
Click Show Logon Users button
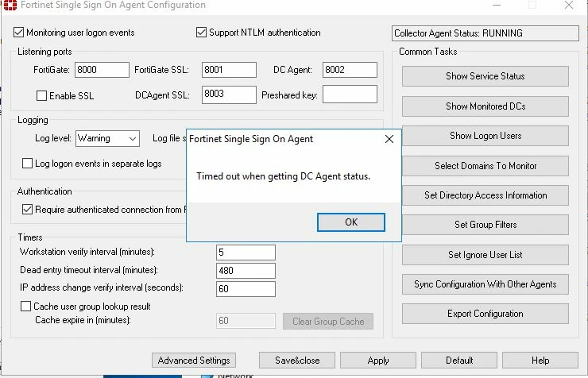point(485,136)
